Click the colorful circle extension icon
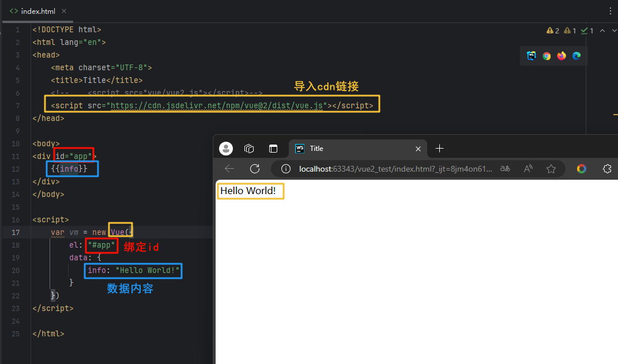The height and width of the screenshot is (364, 618). click(x=581, y=169)
